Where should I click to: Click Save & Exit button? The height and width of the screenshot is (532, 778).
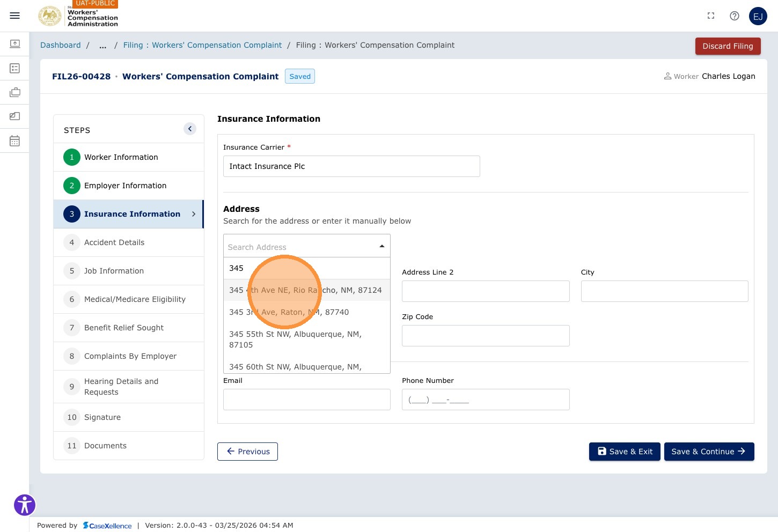[625, 452]
